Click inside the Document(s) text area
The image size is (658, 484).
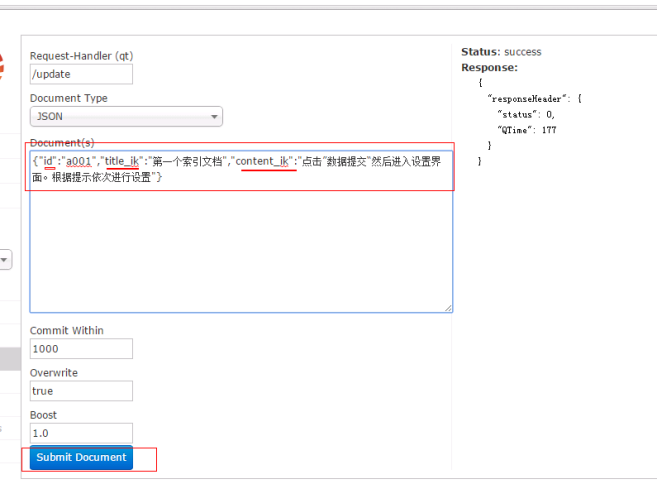pos(241,232)
